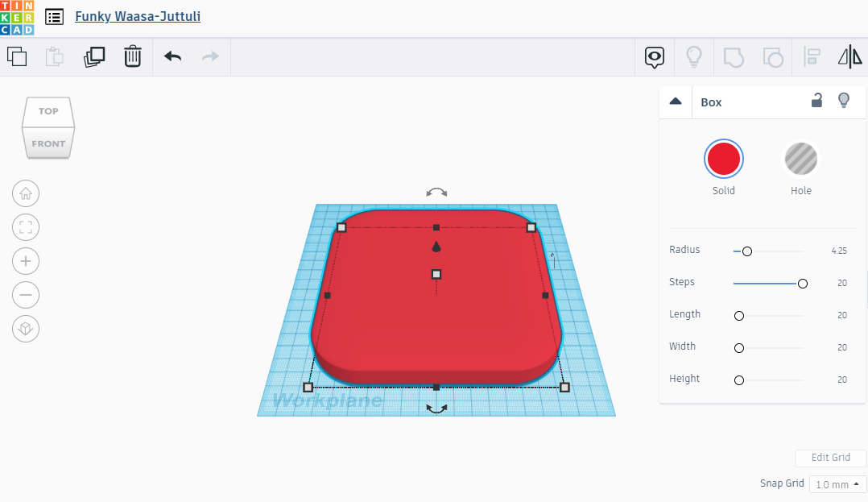This screenshot has width=868, height=502.
Task: Zoom out with minus button
Action: point(26,295)
